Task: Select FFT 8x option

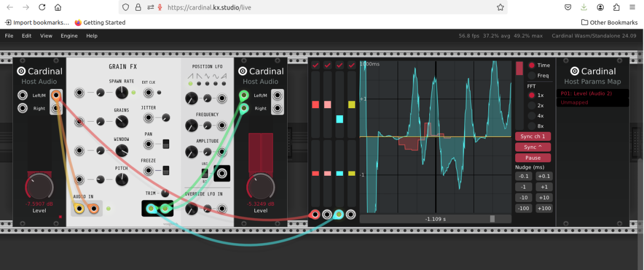Action: click(532, 126)
